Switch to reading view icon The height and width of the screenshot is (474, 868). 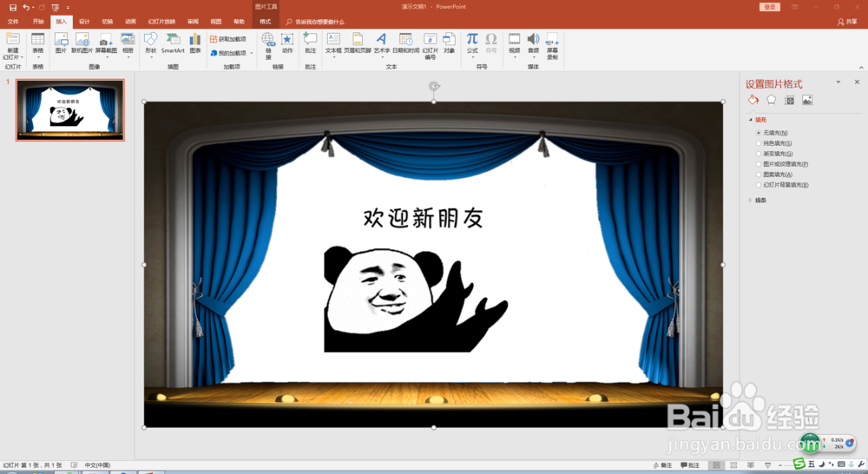pyautogui.click(x=751, y=465)
